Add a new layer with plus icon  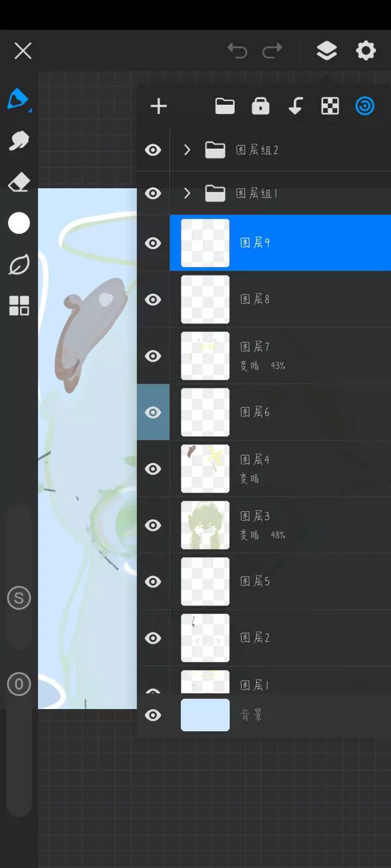[x=159, y=106]
